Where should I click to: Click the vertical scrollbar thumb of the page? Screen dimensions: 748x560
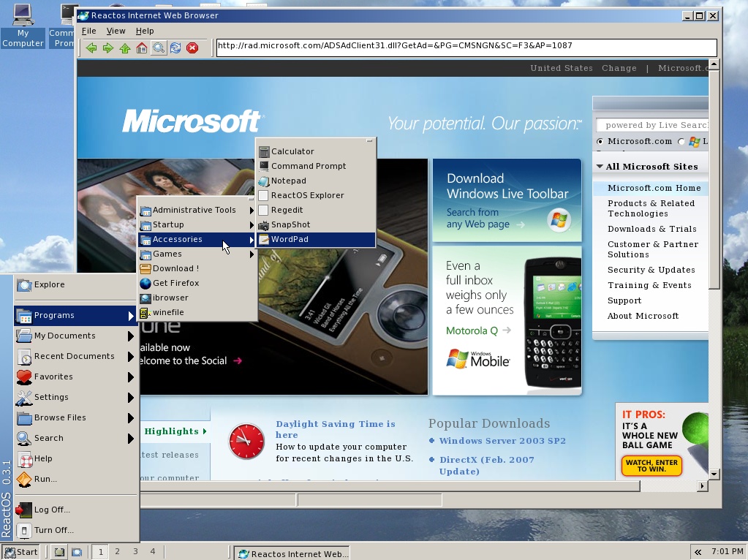(714, 179)
